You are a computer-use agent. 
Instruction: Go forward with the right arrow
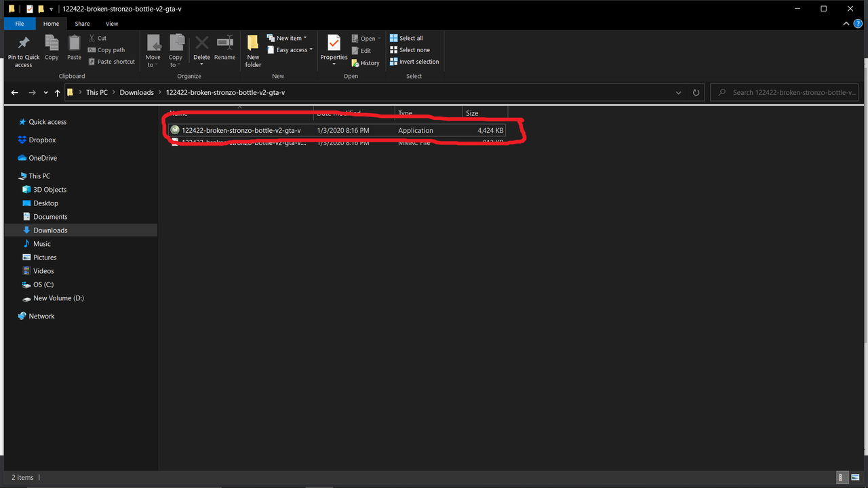click(32, 92)
